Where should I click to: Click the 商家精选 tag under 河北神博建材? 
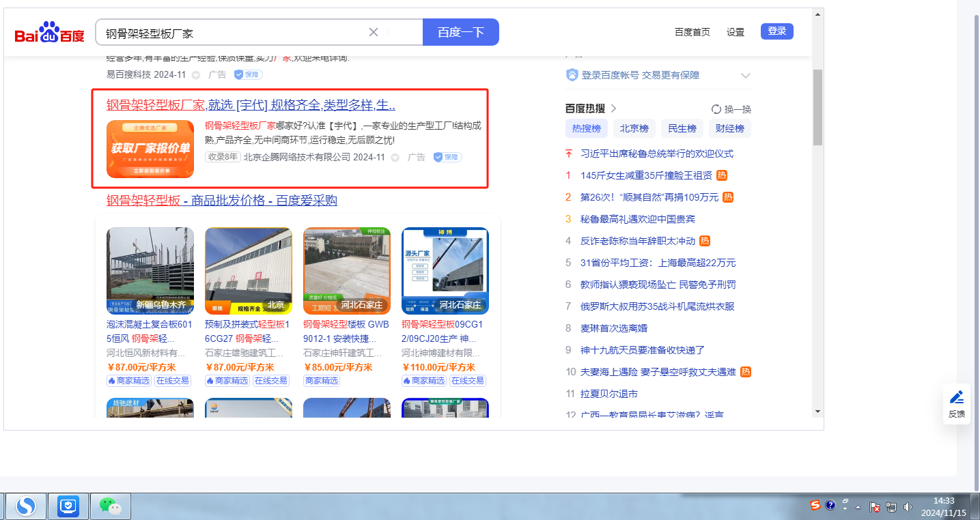[x=424, y=381]
